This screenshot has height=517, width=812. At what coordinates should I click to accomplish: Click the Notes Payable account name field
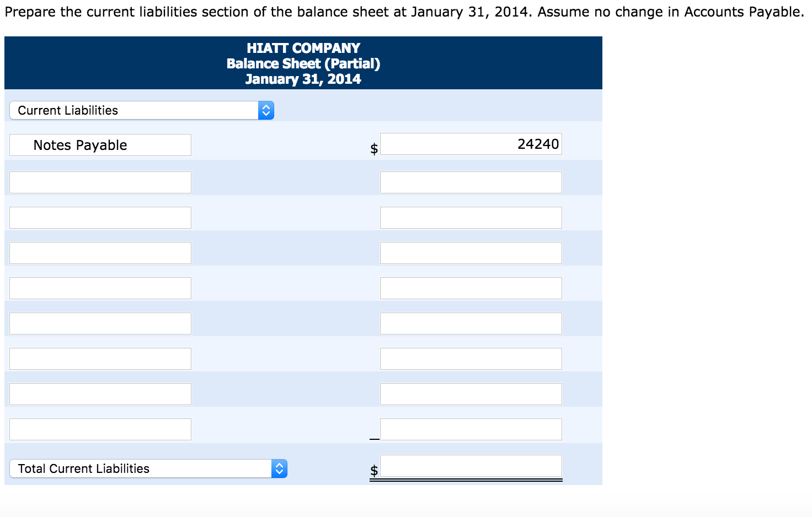pyautogui.click(x=100, y=145)
